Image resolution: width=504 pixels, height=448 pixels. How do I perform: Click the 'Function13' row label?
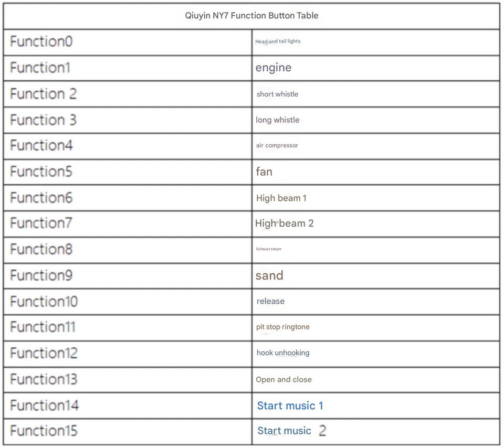click(44, 379)
